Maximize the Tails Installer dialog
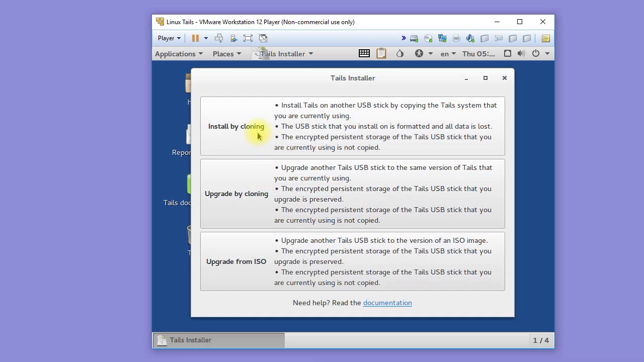The height and width of the screenshot is (362, 644). click(486, 78)
